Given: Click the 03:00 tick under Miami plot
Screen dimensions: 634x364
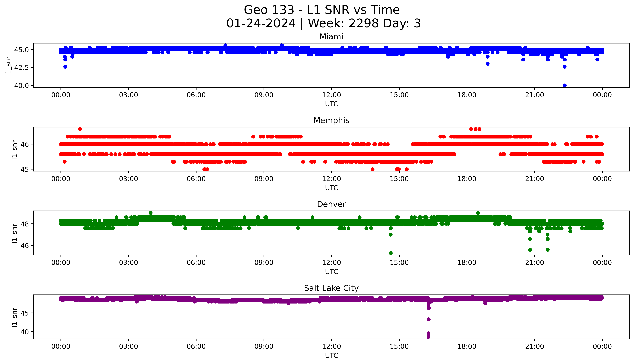Looking at the screenshot, I should (x=129, y=95).
